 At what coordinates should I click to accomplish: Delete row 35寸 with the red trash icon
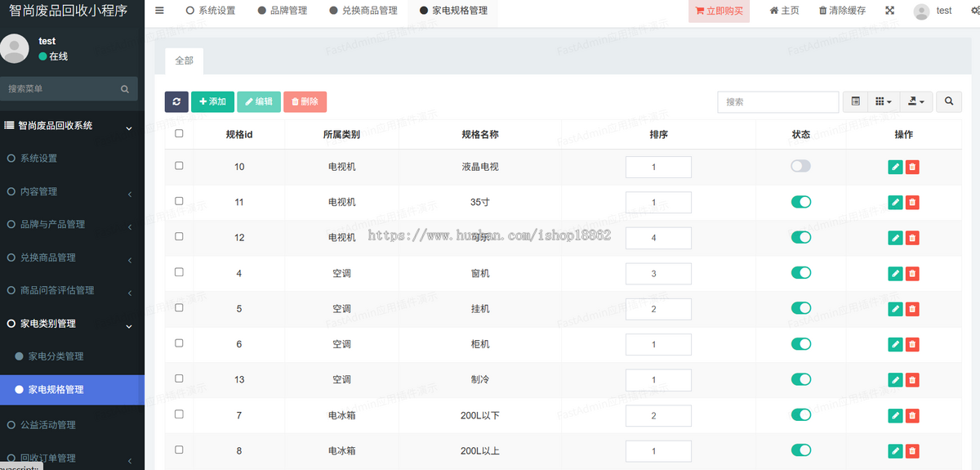click(912, 202)
